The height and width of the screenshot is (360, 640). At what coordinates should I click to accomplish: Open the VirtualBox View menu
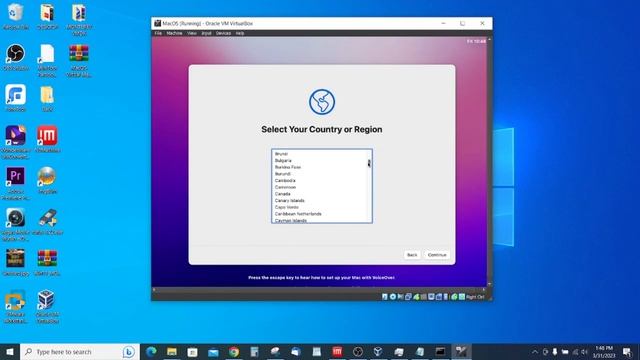(192, 33)
